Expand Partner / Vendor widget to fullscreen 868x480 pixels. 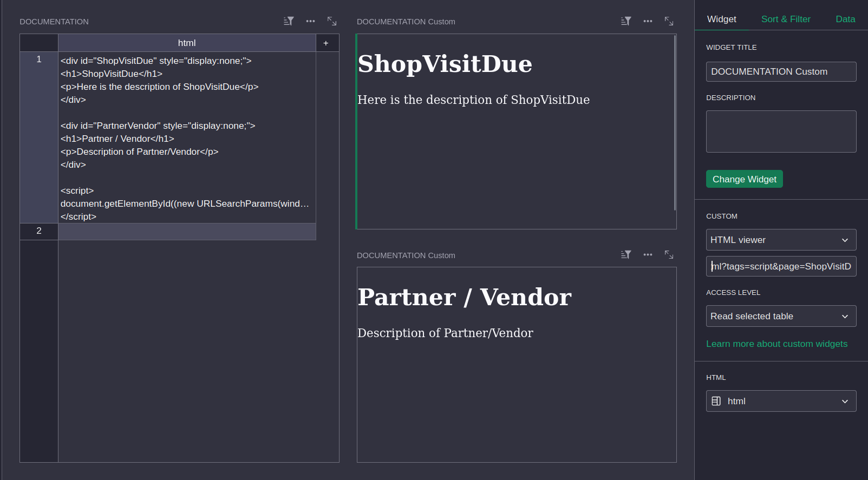point(669,255)
